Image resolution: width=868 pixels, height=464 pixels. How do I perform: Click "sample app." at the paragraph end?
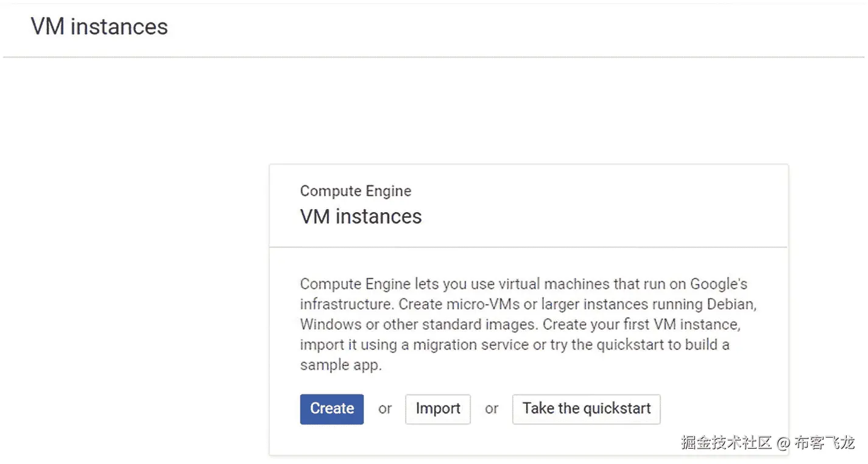pyautogui.click(x=340, y=365)
